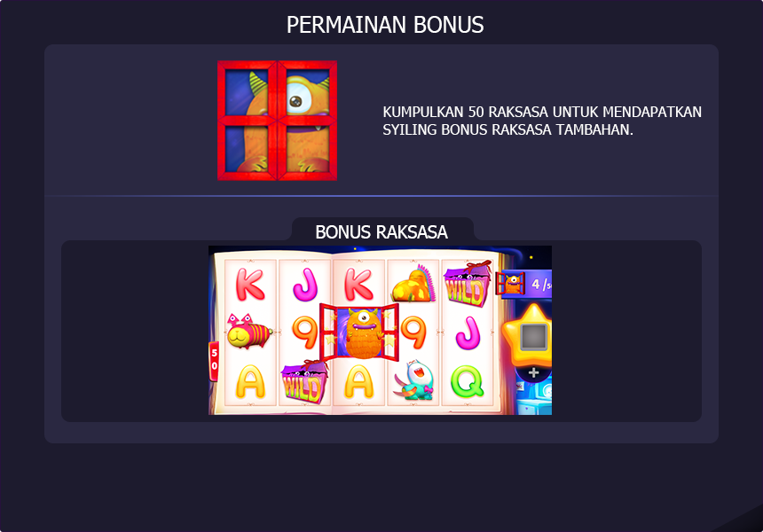Click the red window monster symbol image

278,121
